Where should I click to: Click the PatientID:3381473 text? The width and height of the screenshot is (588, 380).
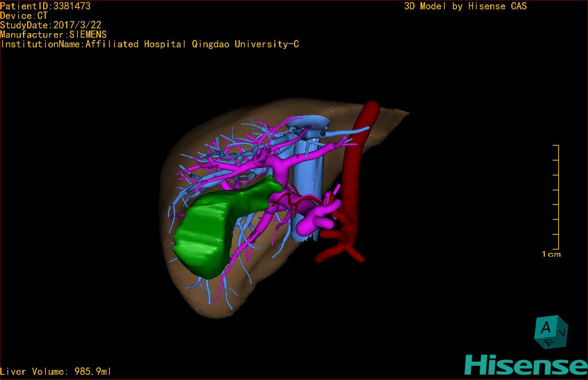pyautogui.click(x=45, y=6)
